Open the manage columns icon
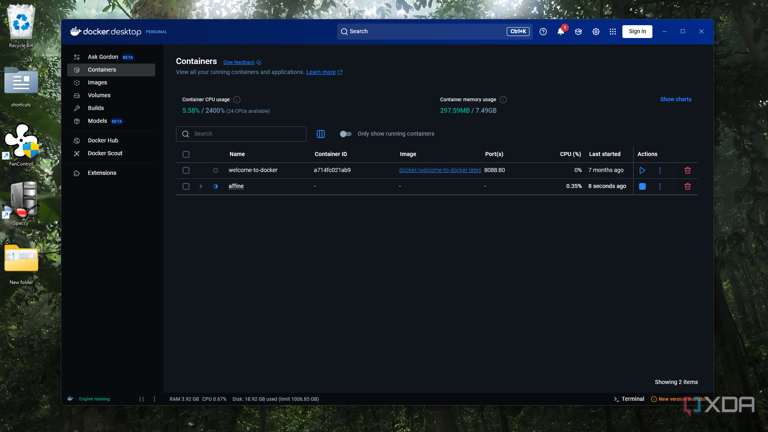This screenshot has width=768, height=432. click(x=321, y=134)
